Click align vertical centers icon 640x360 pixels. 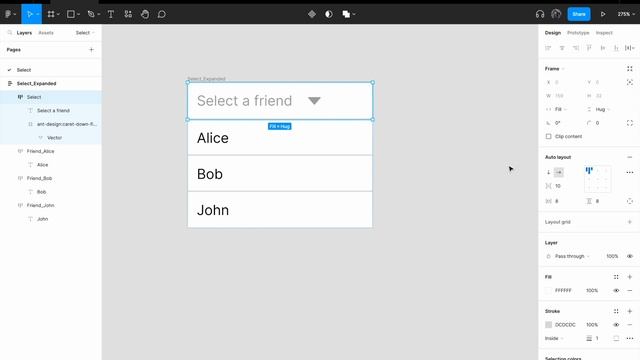[x=603, y=48]
